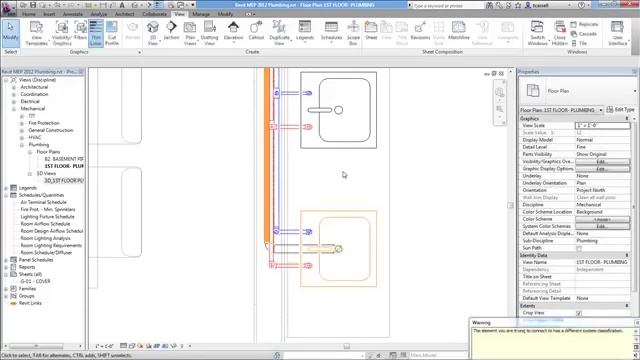
Task: Open View Templates in the ribbon
Action: [x=36, y=33]
